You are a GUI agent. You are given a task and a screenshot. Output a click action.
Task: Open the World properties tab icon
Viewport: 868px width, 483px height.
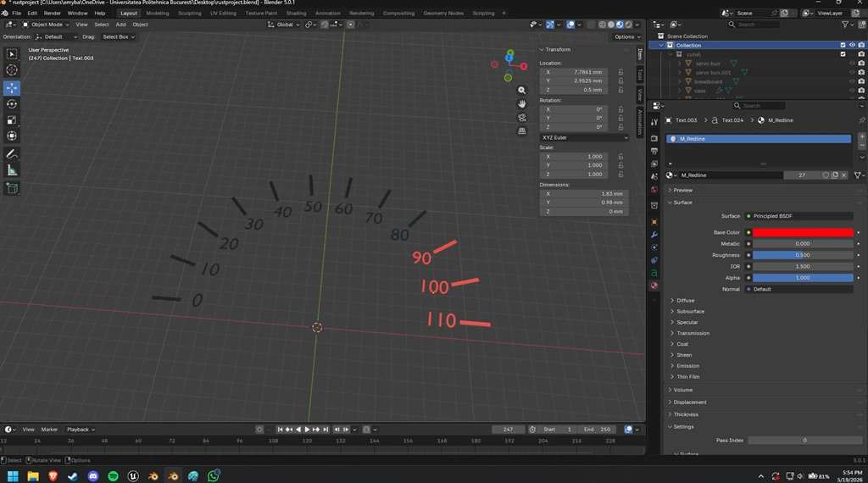654,189
